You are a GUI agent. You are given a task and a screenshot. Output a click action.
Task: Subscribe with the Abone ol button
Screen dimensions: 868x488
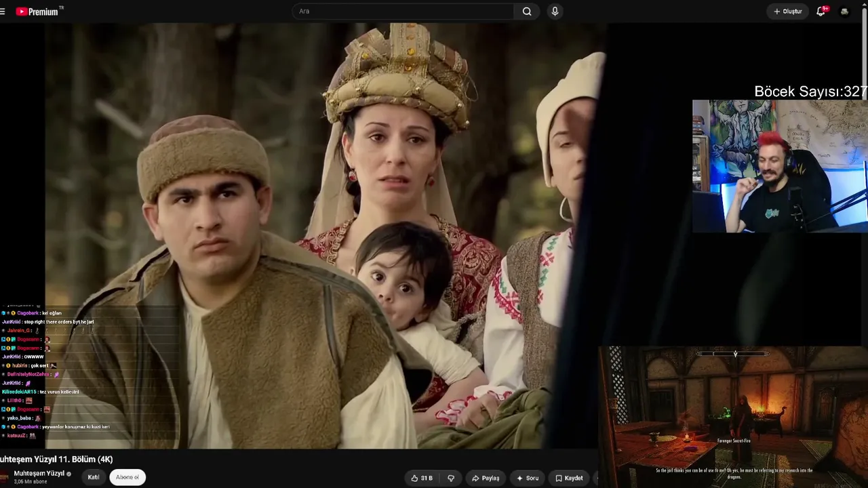pos(127,477)
